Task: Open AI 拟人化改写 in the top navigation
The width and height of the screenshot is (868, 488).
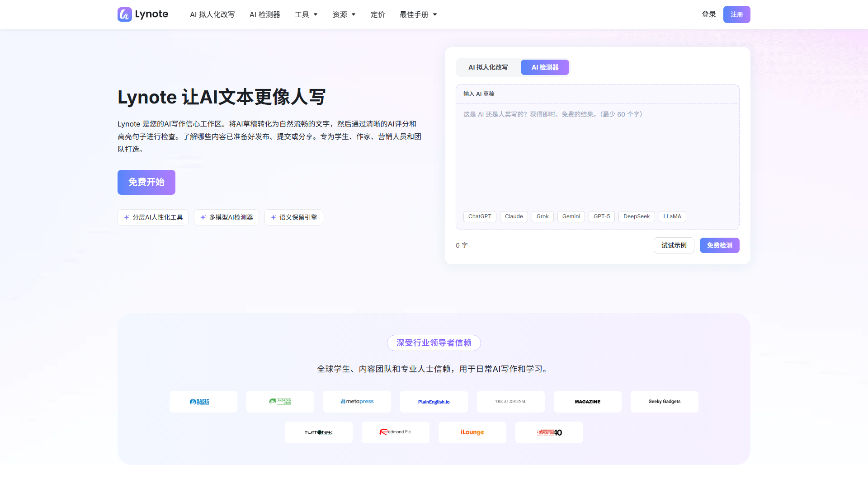Action: point(212,14)
